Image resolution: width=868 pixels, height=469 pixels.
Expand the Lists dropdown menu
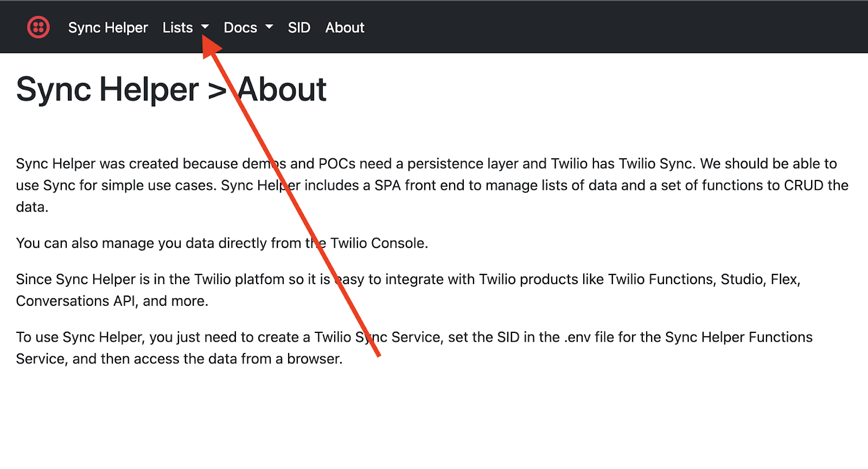pyautogui.click(x=186, y=28)
